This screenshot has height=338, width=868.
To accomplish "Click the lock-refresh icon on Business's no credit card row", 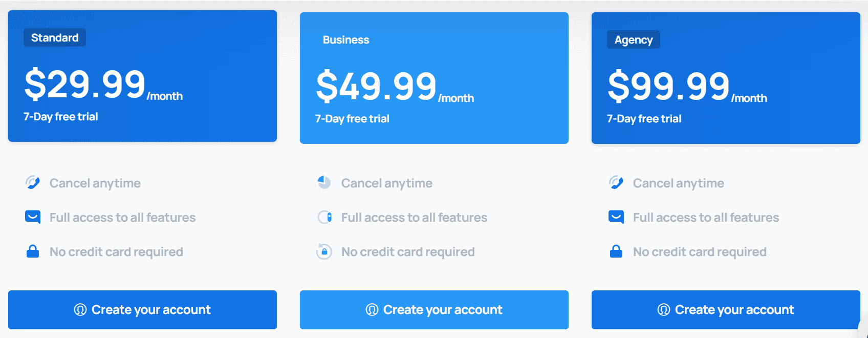I will (x=324, y=251).
